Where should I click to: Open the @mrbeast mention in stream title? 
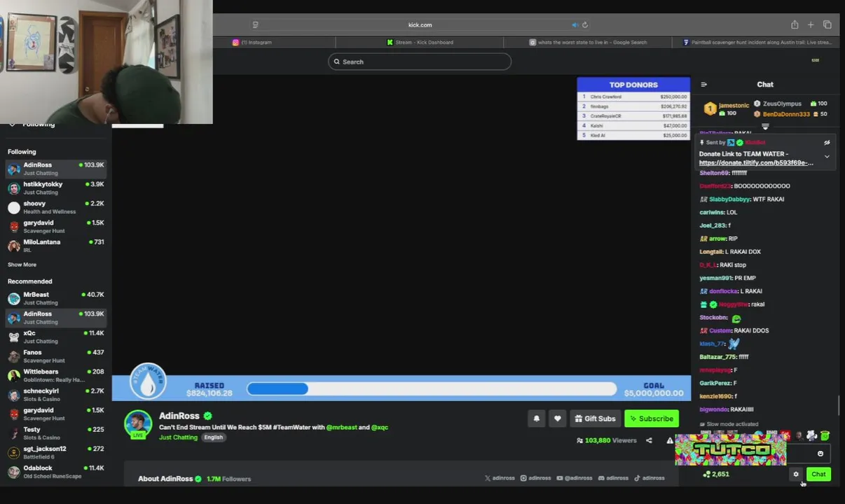click(341, 427)
